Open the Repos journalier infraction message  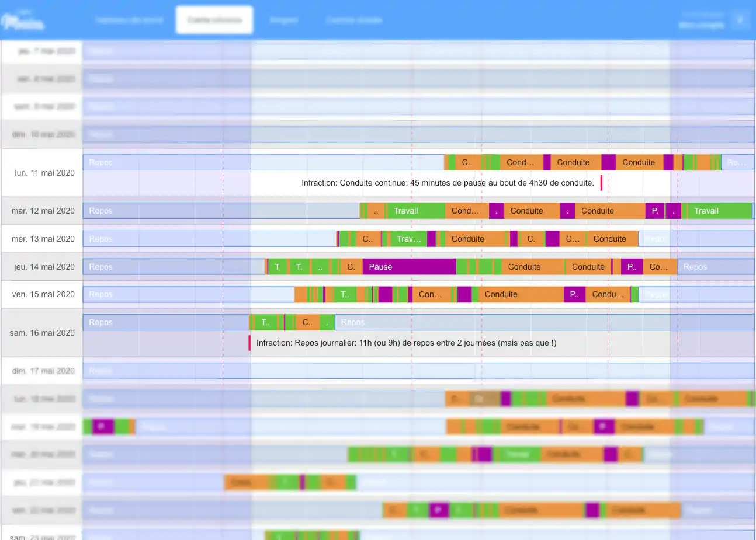click(406, 343)
